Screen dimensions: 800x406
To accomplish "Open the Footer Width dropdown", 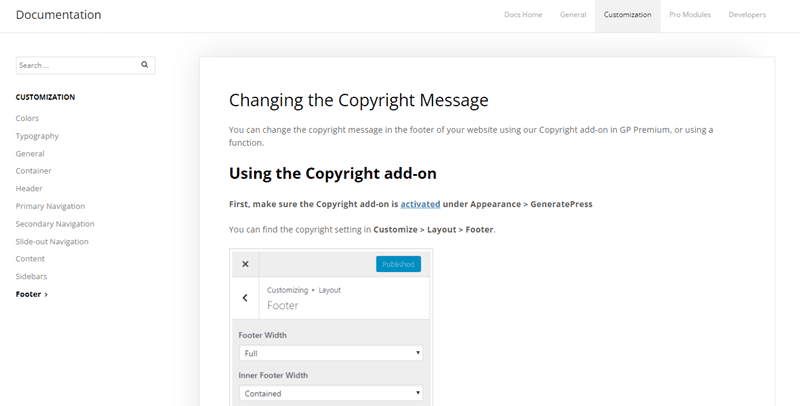I will tap(330, 353).
